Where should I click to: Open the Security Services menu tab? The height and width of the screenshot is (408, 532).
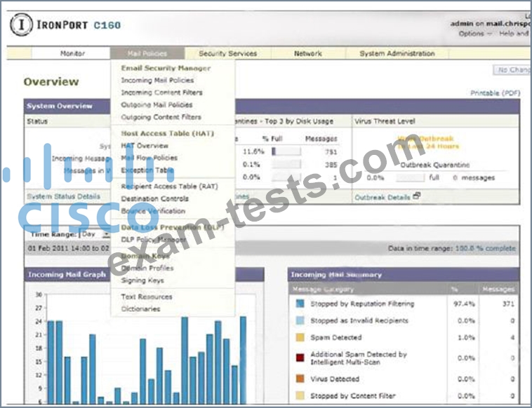[x=227, y=53]
